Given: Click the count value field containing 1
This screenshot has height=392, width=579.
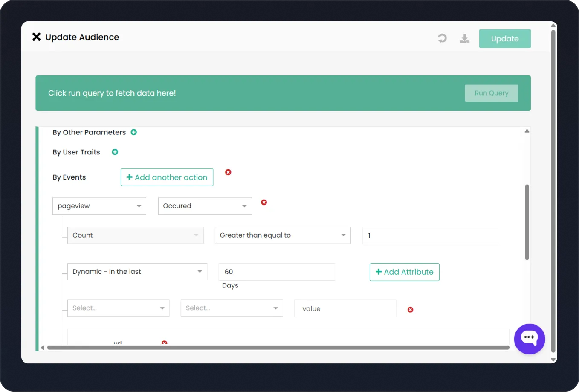Looking at the screenshot, I should (430, 235).
